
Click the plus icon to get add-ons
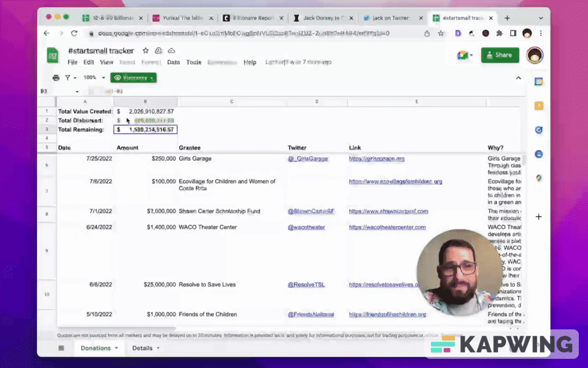point(539,217)
